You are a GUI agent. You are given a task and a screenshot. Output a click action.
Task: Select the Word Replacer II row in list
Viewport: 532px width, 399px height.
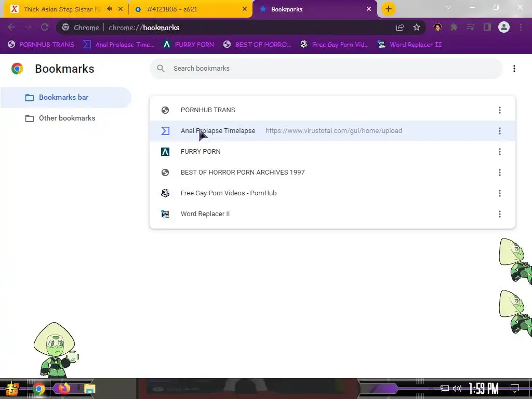pos(332,214)
